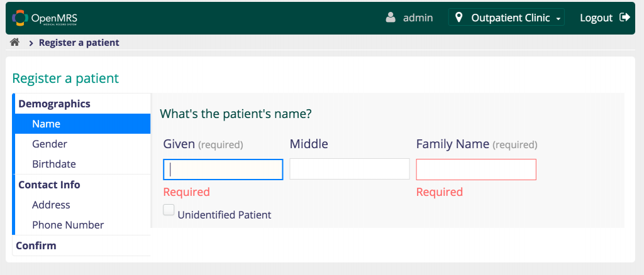
Task: Click the OpenMRS logo
Action: coord(45,18)
